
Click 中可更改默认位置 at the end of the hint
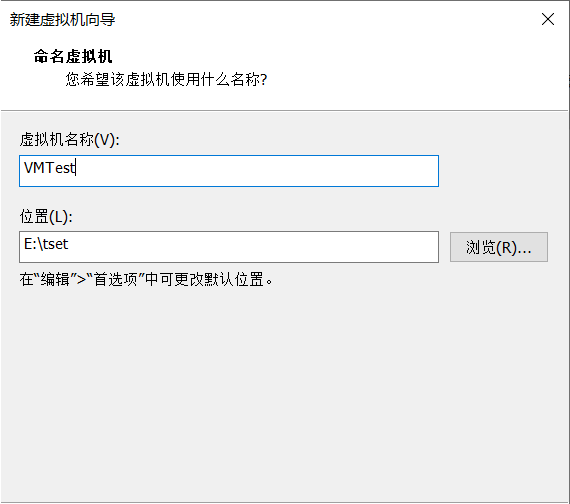204,279
